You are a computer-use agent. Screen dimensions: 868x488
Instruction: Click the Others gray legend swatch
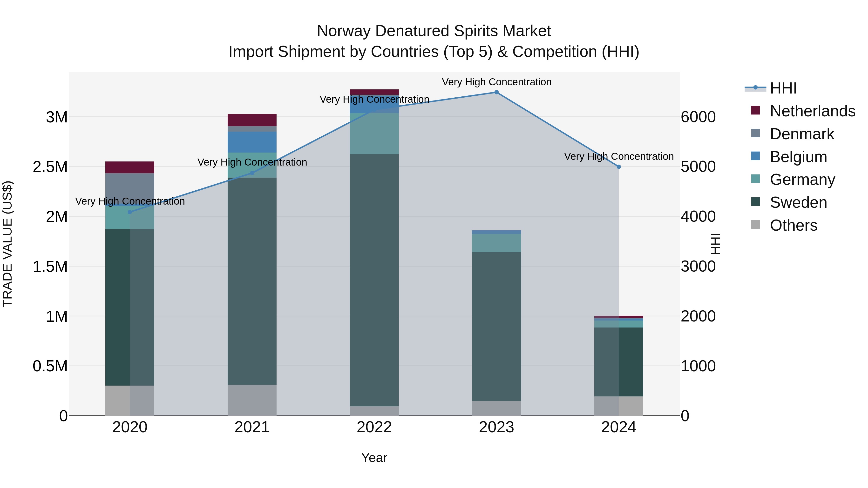pyautogui.click(x=755, y=225)
